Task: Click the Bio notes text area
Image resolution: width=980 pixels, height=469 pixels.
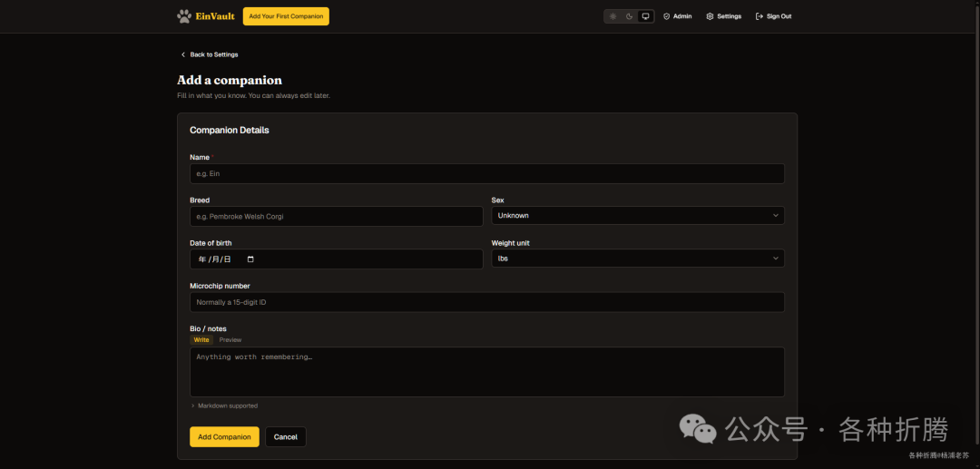Action: (x=487, y=372)
